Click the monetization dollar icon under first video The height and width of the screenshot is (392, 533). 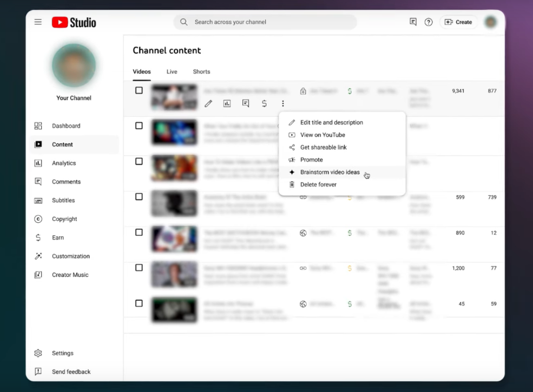coord(264,104)
